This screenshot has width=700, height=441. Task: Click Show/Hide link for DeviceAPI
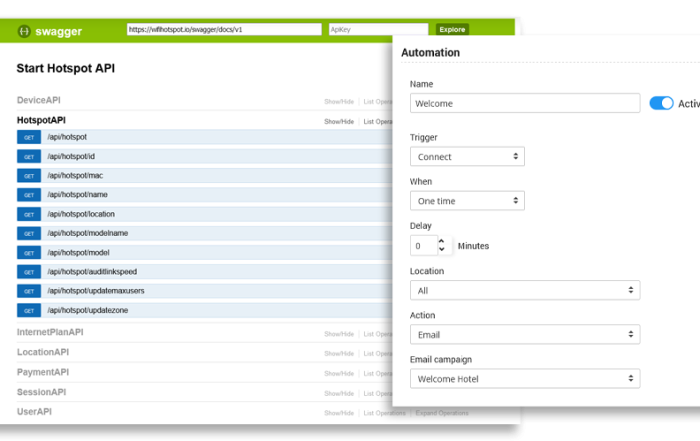coord(339,102)
